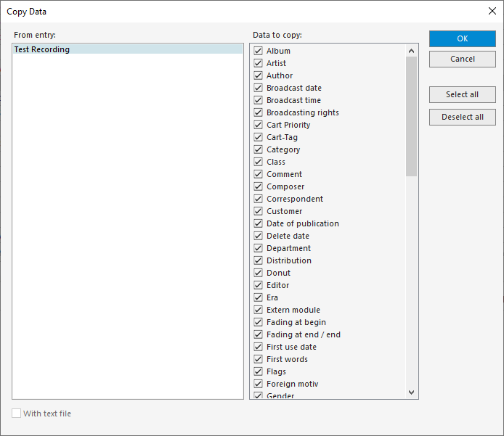
Task: Click the scroll down arrow in data list
Action: pyautogui.click(x=412, y=392)
